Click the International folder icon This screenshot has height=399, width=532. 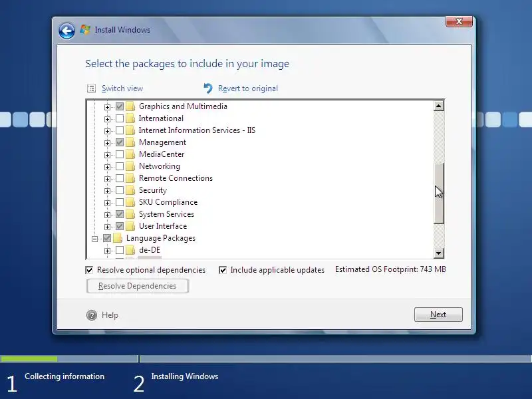tap(130, 118)
